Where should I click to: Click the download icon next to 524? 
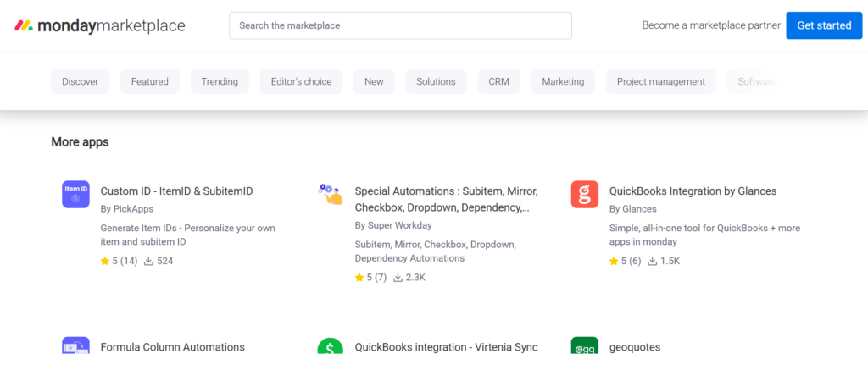coord(148,261)
